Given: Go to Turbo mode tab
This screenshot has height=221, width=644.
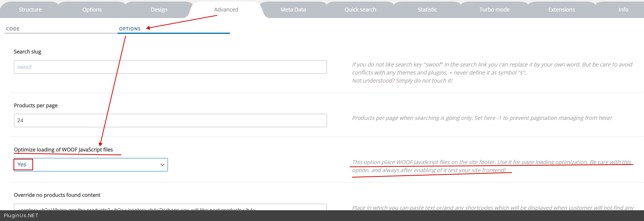Looking at the screenshot, I should 494,10.
